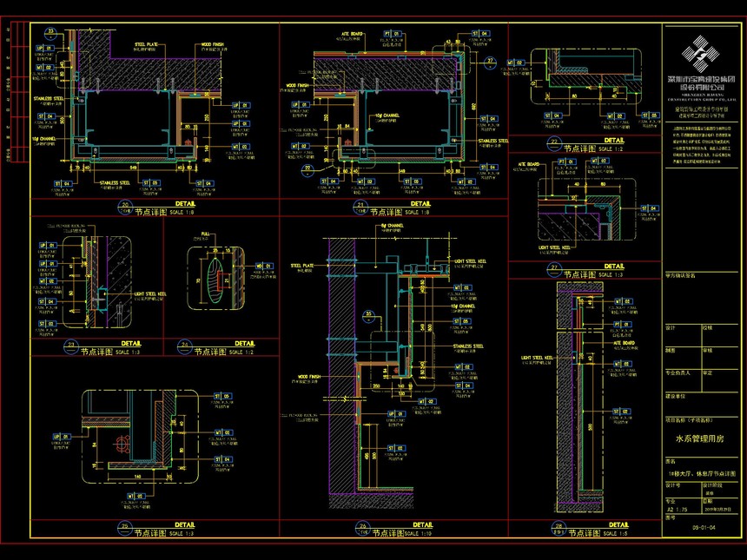Select the "ST 05" material tag in detail 22
The height and width of the screenshot is (560, 747).
coord(651,115)
